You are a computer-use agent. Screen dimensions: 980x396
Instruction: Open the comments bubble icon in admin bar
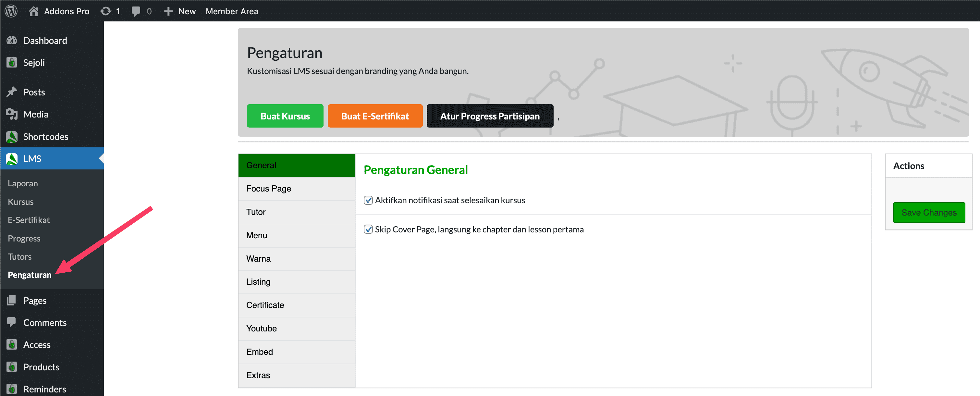click(135, 11)
